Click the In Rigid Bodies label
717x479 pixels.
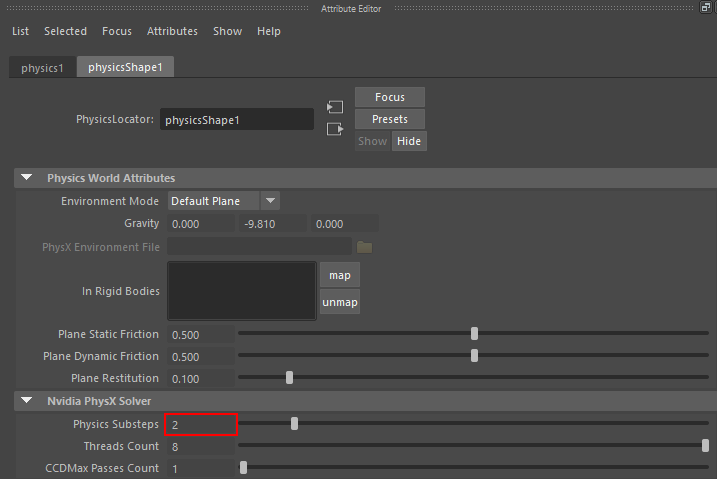point(121,291)
